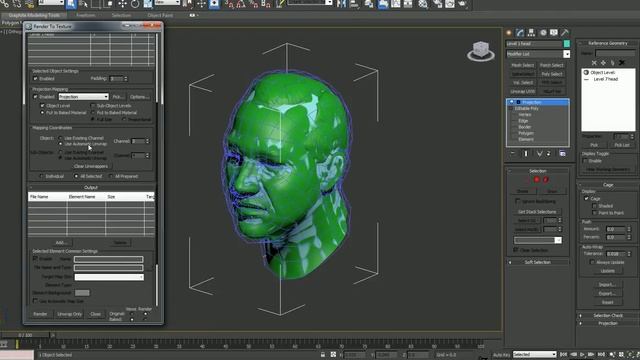Collapse the Reference Geometry rollout
The image size is (640, 360).
(x=608, y=43)
